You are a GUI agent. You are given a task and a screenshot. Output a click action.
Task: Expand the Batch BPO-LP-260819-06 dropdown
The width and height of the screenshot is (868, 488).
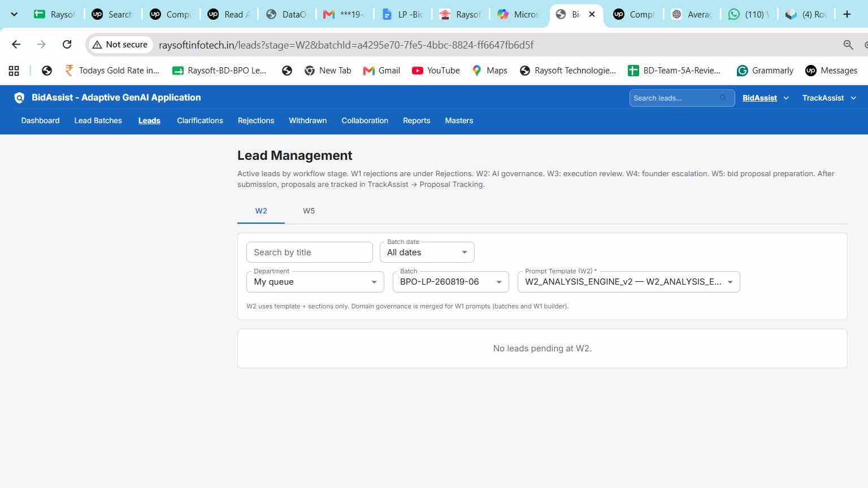pos(451,282)
